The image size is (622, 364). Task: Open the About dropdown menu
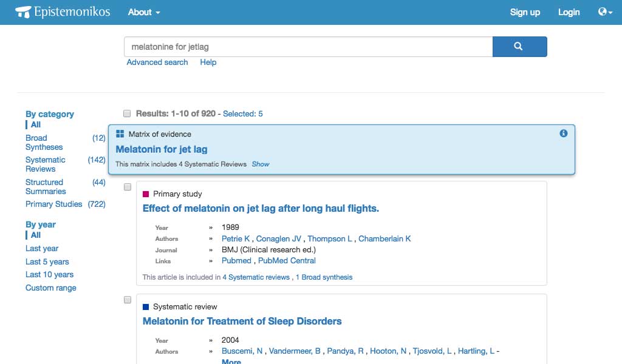(144, 12)
